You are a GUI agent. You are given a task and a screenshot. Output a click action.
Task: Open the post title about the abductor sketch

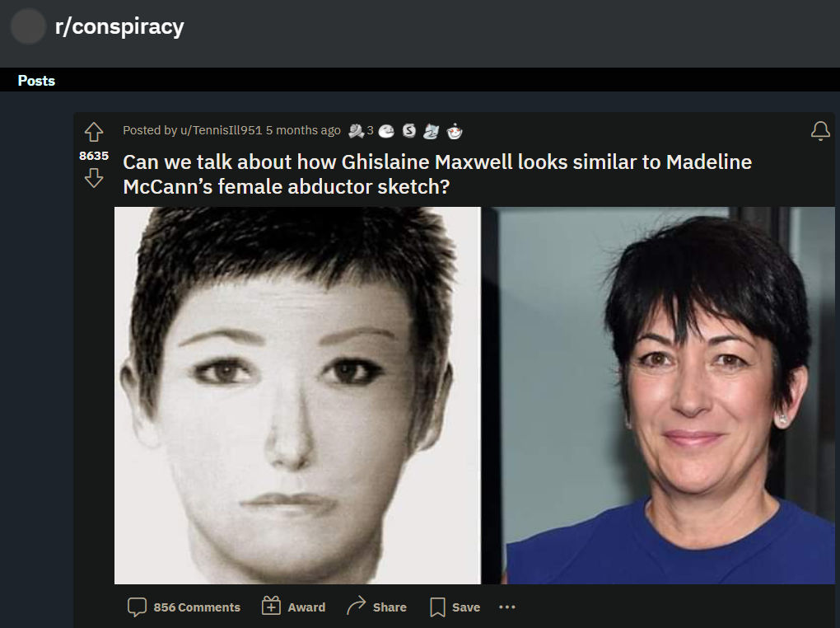coord(437,174)
